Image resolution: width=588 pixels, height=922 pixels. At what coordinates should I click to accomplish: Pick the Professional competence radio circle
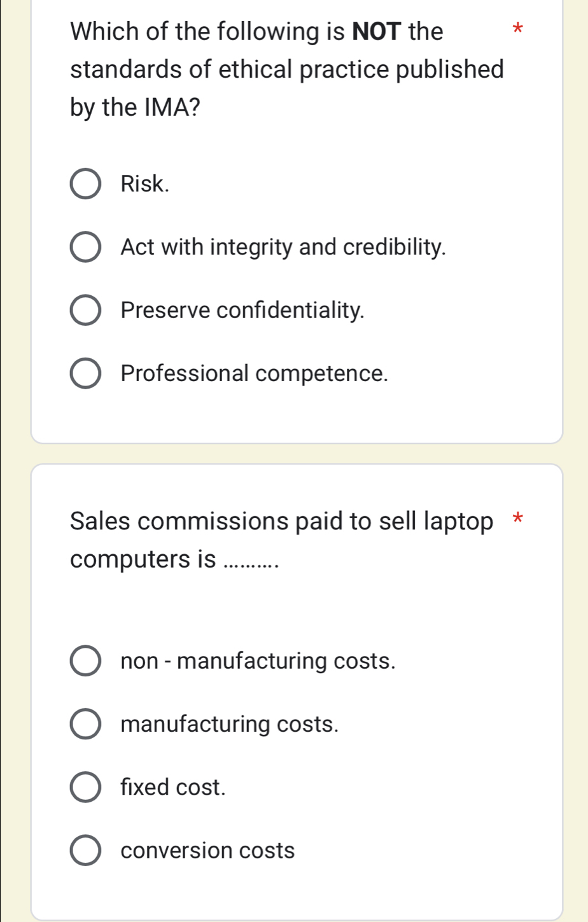[x=85, y=374]
